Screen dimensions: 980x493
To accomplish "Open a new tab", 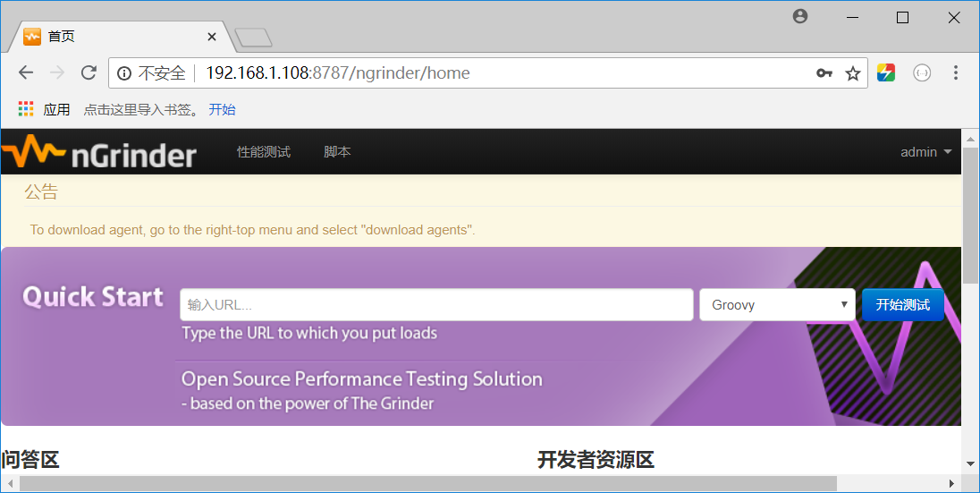I will click(253, 38).
